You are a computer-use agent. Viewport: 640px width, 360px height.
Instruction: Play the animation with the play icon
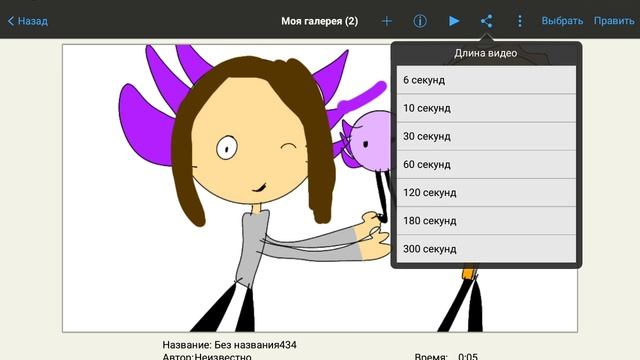(x=453, y=21)
